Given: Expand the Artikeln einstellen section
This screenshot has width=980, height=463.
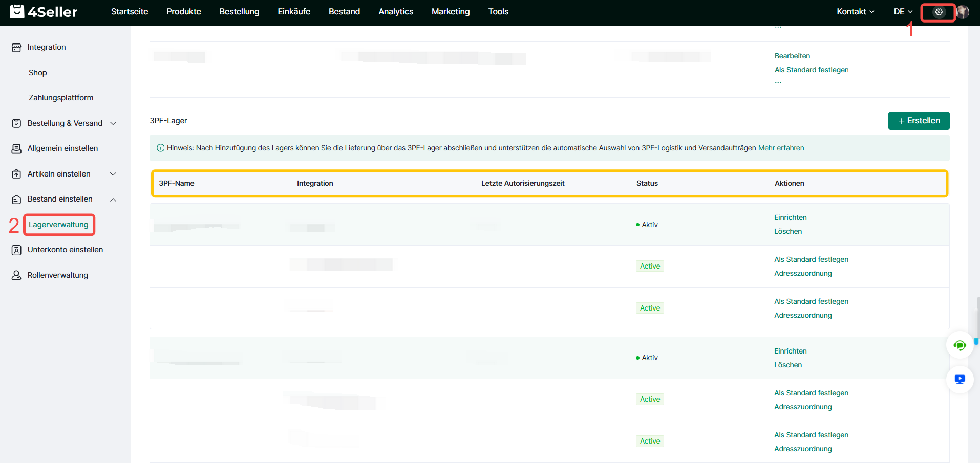Looking at the screenshot, I should 113,174.
